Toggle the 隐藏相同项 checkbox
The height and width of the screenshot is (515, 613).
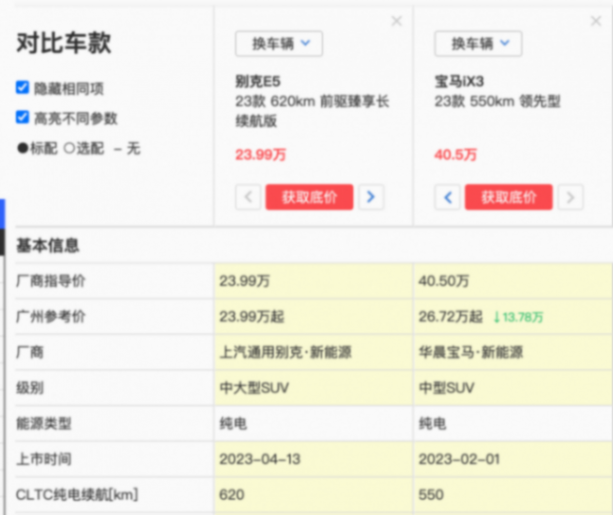coord(22,88)
